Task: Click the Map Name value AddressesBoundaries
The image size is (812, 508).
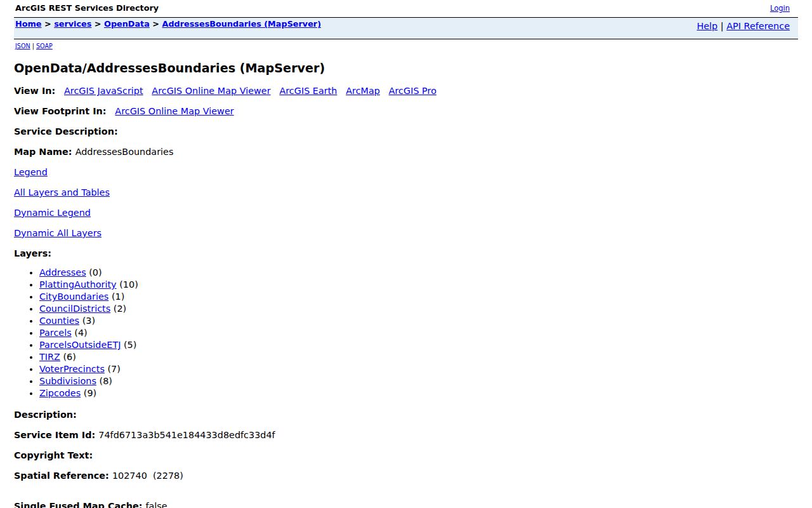Action: [x=124, y=152]
